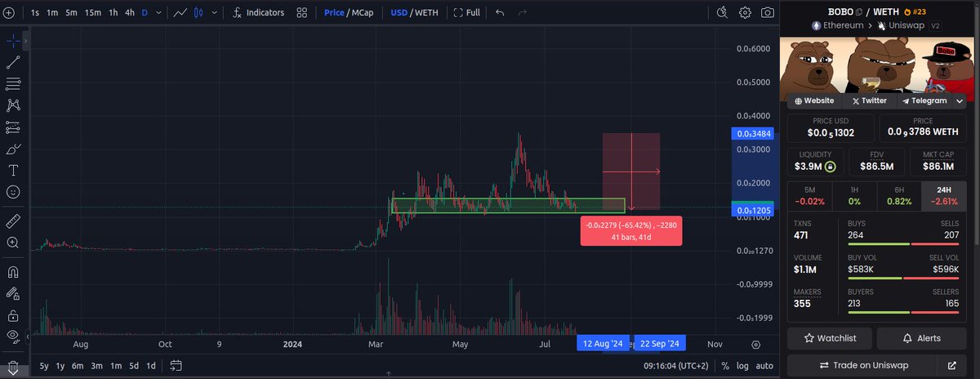This screenshot has width=980, height=379.
Task: Select the 1m time interval
Action: [x=52, y=12]
